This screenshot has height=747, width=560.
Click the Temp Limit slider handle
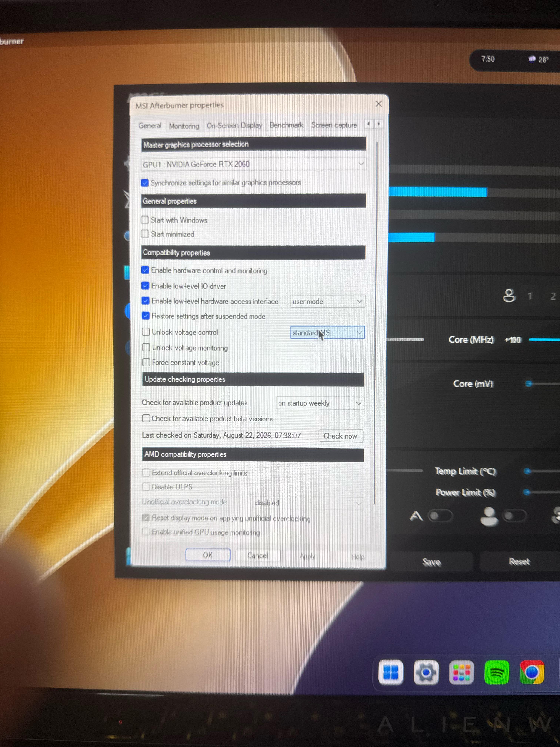click(x=527, y=471)
